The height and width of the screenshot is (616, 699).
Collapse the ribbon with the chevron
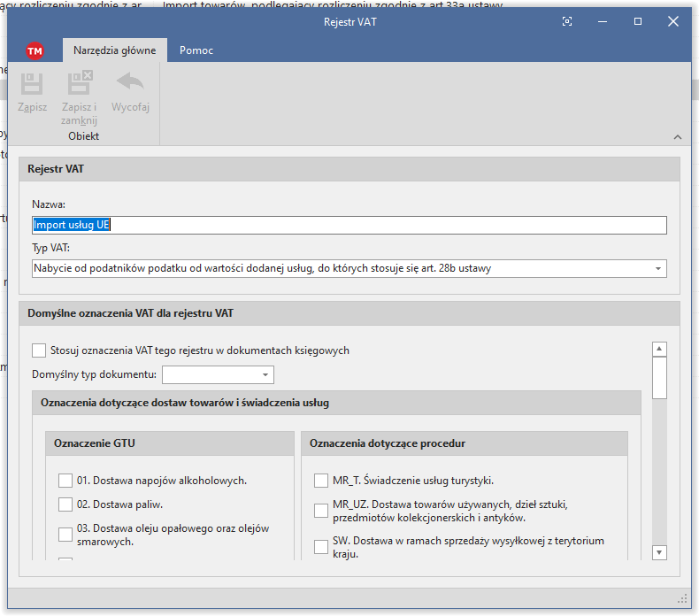coord(677,137)
